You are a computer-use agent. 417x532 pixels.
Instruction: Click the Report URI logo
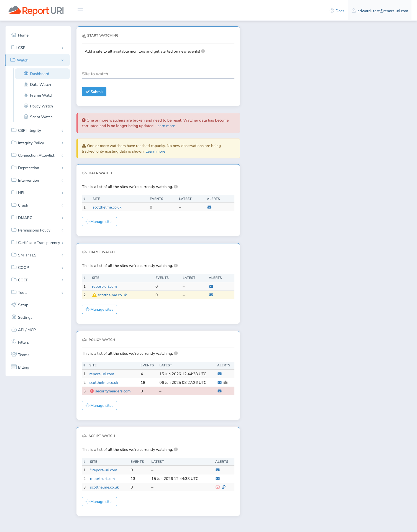pos(36,11)
